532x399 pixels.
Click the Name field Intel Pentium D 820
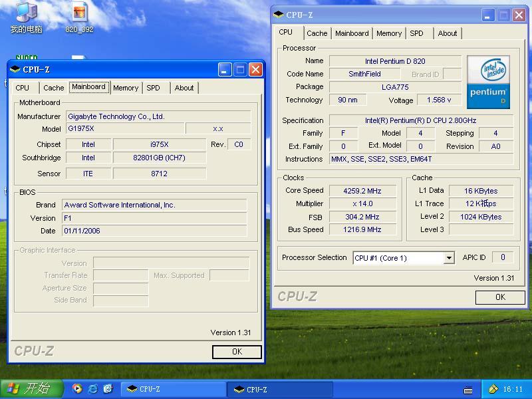[395, 61]
